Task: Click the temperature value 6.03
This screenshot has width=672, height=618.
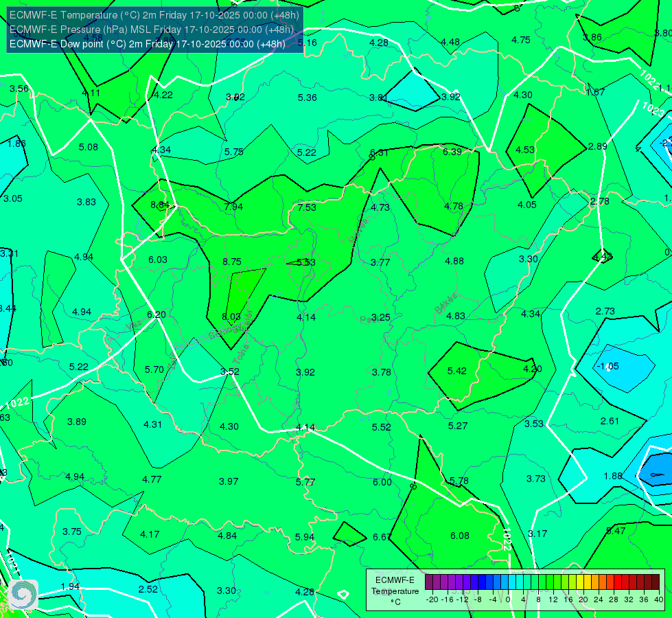Action: coord(158,260)
